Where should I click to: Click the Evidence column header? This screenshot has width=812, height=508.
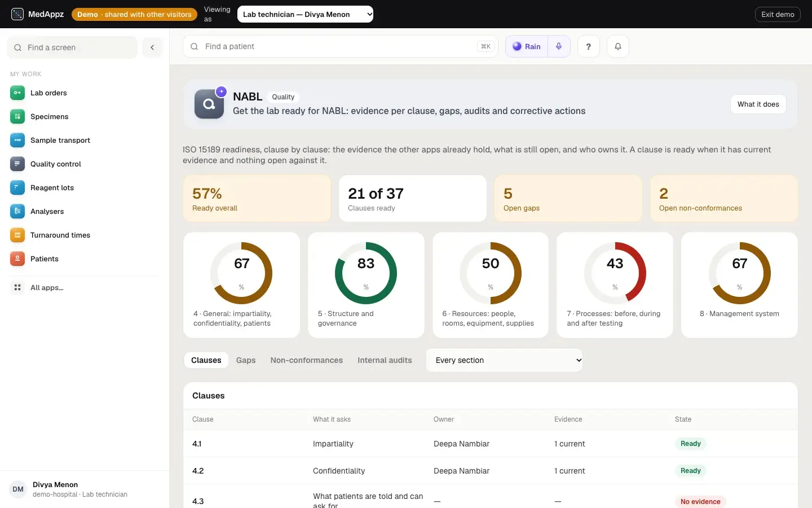tap(568, 419)
